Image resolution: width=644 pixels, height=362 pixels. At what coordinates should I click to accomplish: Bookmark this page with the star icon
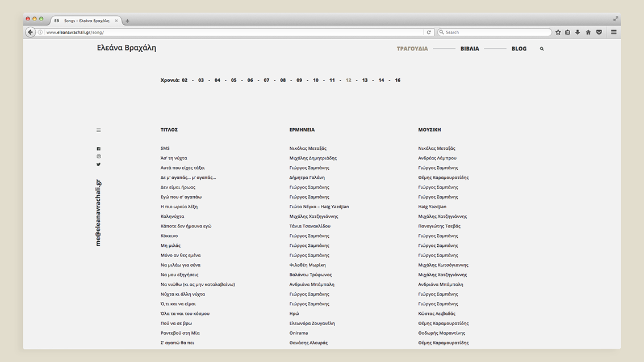point(558,32)
